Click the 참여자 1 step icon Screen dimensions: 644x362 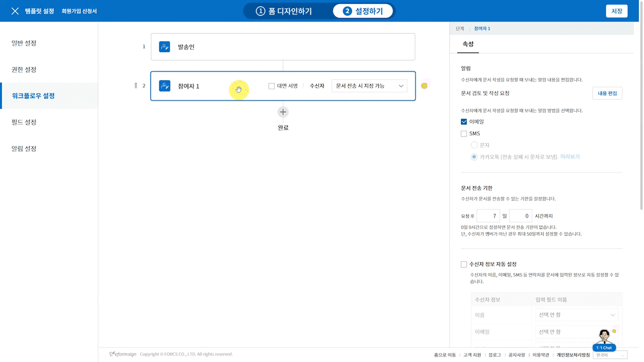(x=165, y=86)
